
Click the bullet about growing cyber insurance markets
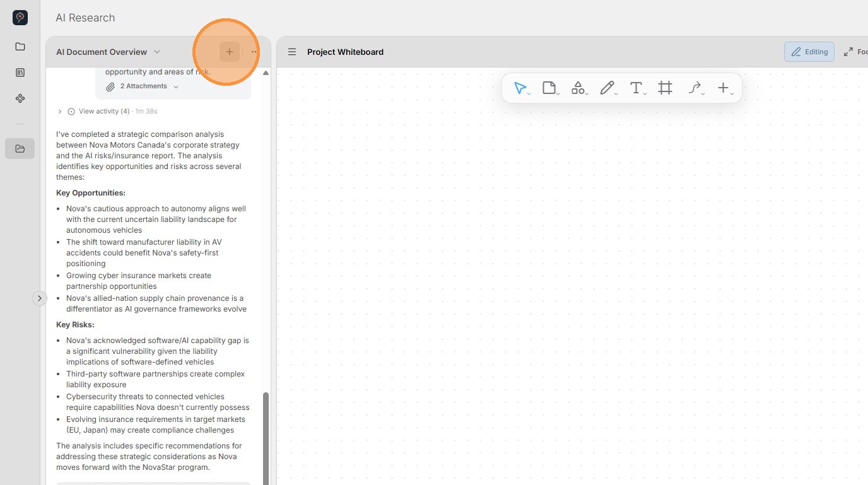click(139, 281)
